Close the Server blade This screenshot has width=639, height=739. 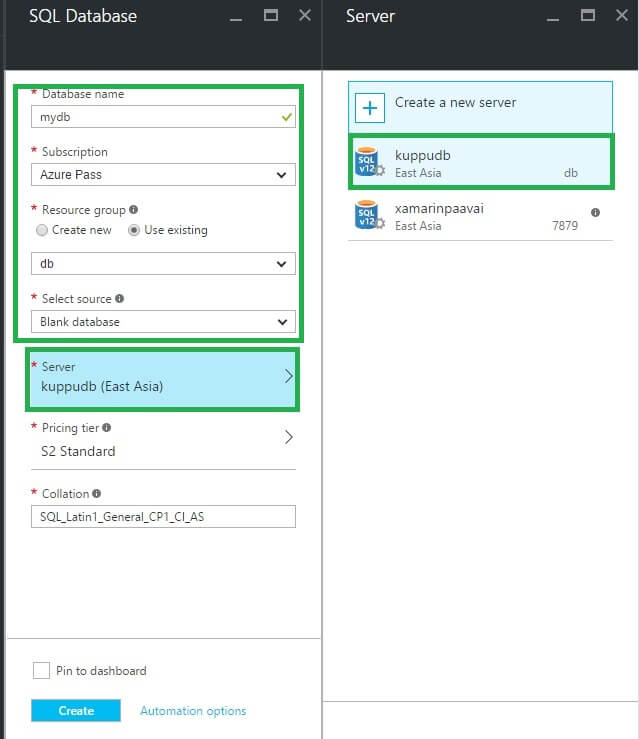[622, 16]
